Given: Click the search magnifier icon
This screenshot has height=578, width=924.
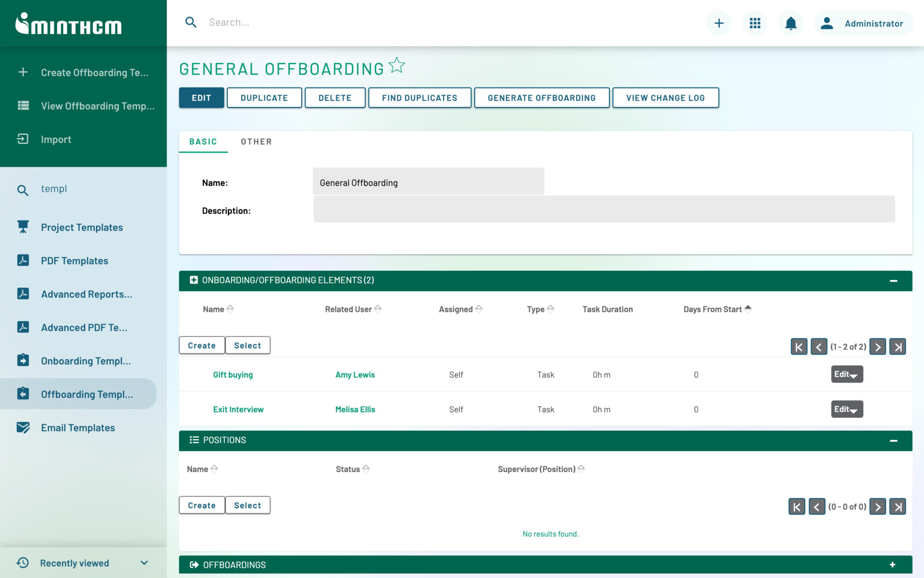Looking at the screenshot, I should point(191,22).
